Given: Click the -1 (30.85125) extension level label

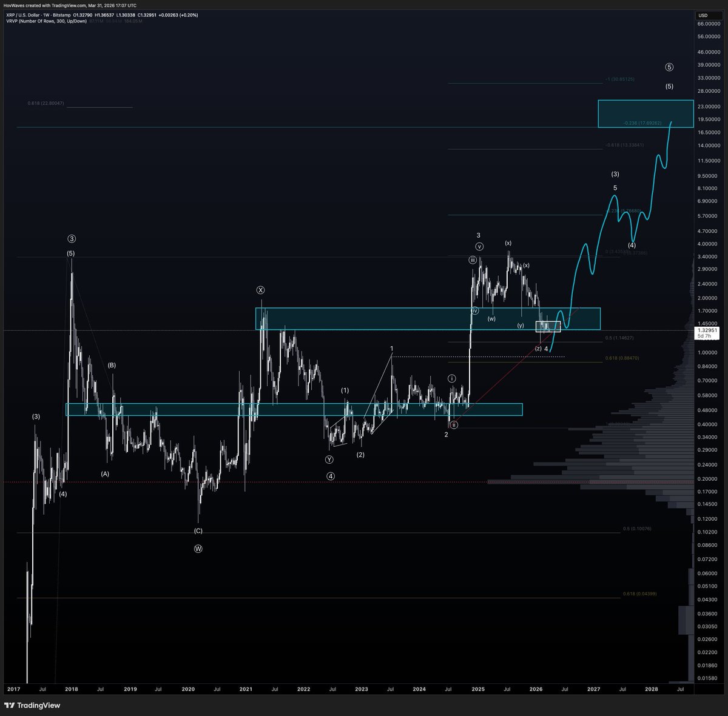Looking at the screenshot, I should (x=619, y=79).
